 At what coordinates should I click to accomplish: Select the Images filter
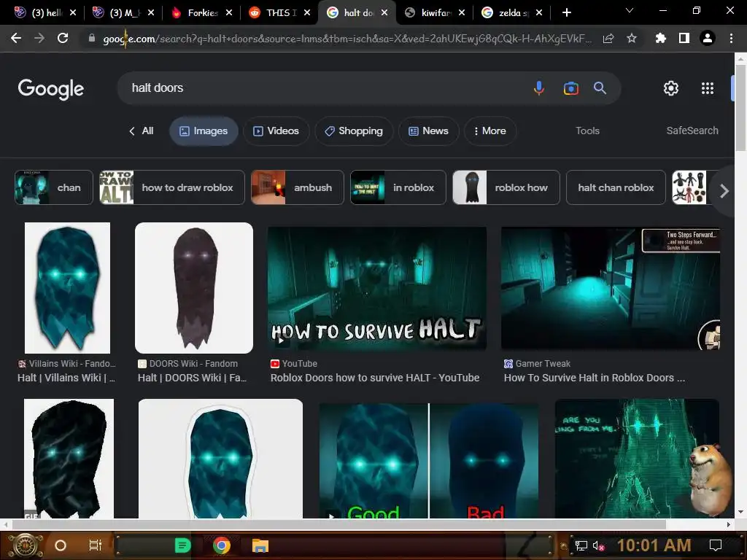pyautogui.click(x=204, y=131)
